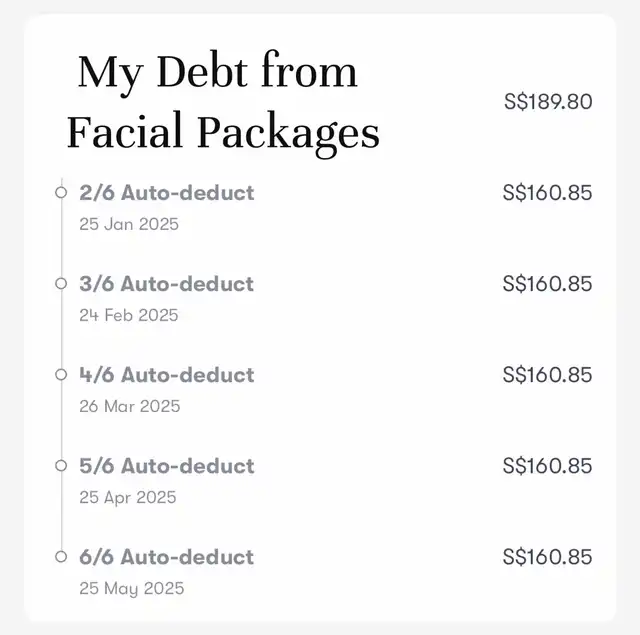Click the 25 May 2025 date
The image size is (640, 635).
pos(132,588)
